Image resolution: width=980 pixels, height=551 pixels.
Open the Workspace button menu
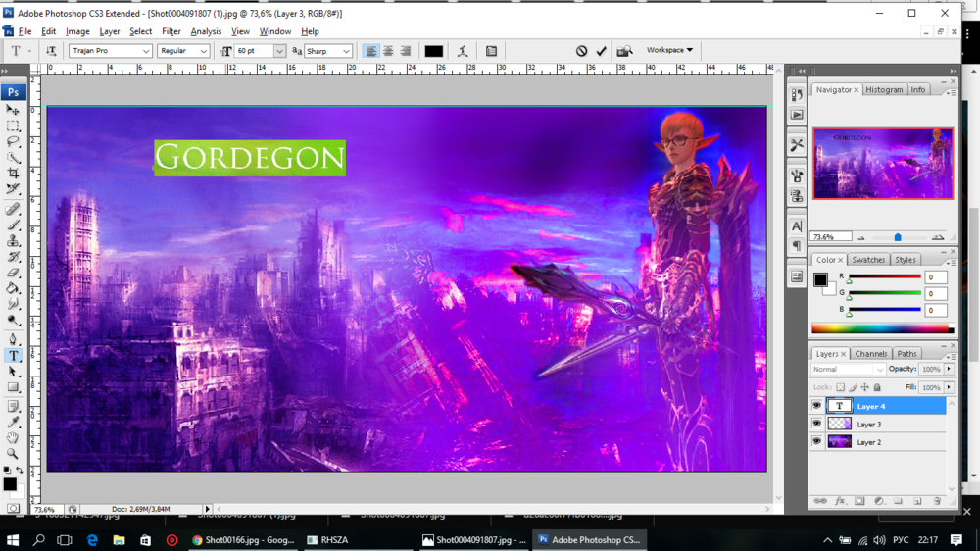[669, 50]
